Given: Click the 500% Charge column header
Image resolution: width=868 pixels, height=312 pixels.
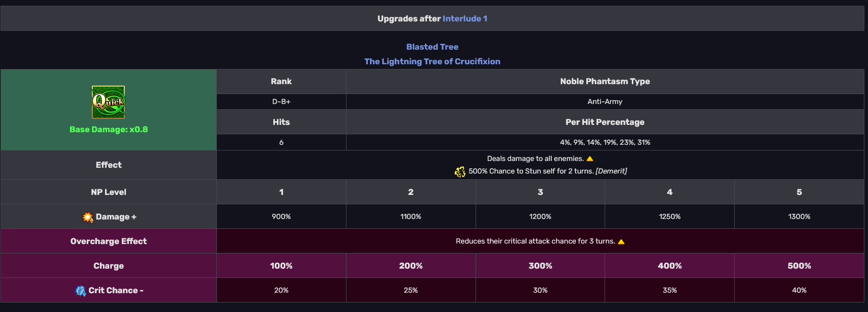Looking at the screenshot, I should [799, 265].
